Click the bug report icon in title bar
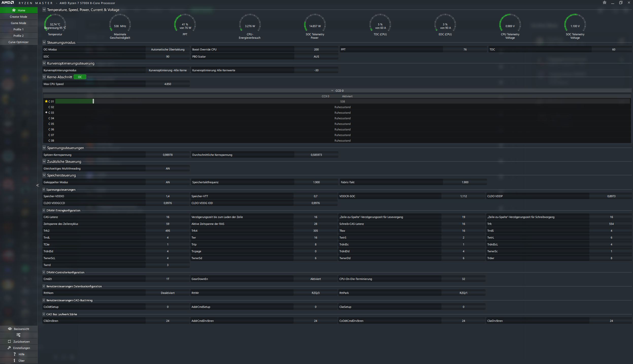The height and width of the screenshot is (364, 633). coord(605,3)
